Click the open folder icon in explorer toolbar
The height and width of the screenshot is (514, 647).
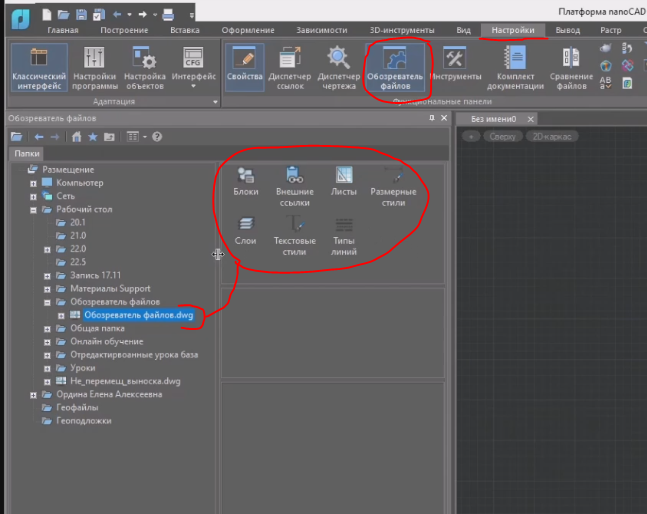17,137
